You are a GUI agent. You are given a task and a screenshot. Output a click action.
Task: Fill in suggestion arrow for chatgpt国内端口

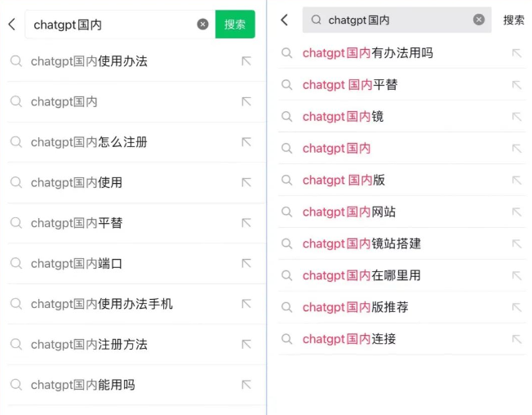pyautogui.click(x=246, y=263)
